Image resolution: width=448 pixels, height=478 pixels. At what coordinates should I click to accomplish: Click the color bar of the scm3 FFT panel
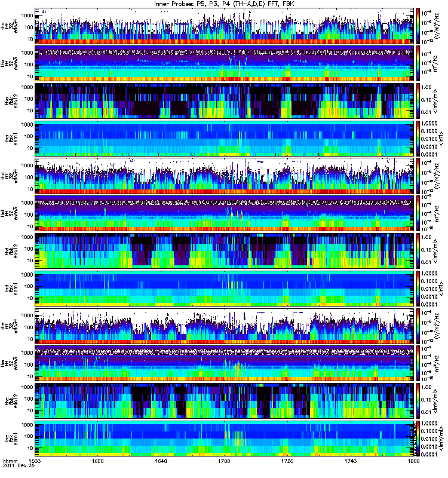tap(418, 363)
